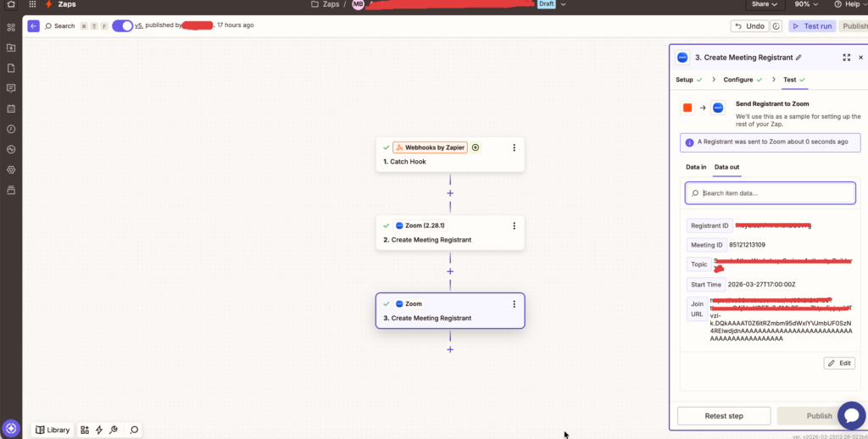868x439 pixels.
Task: Click the Test run button
Action: [812, 26]
